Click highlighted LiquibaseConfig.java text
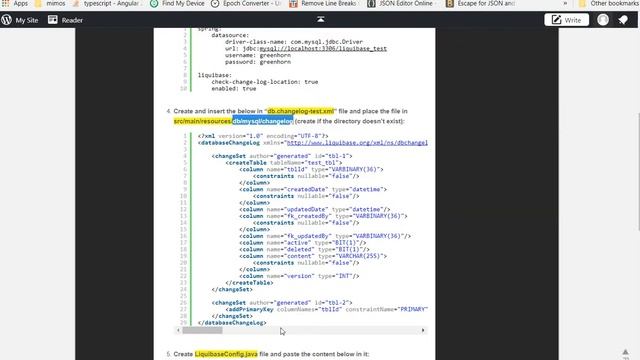Viewport: 640px width, 360px height. pos(226,354)
